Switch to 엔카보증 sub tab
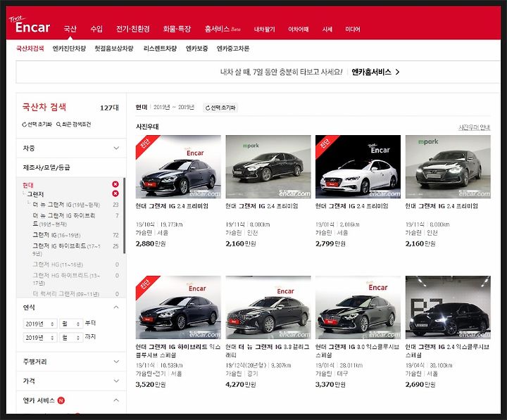The height and width of the screenshot is (420, 507). [x=196, y=49]
